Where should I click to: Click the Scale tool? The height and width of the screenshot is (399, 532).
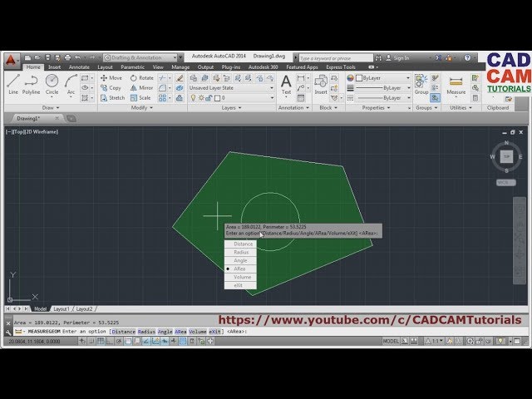(x=140, y=98)
